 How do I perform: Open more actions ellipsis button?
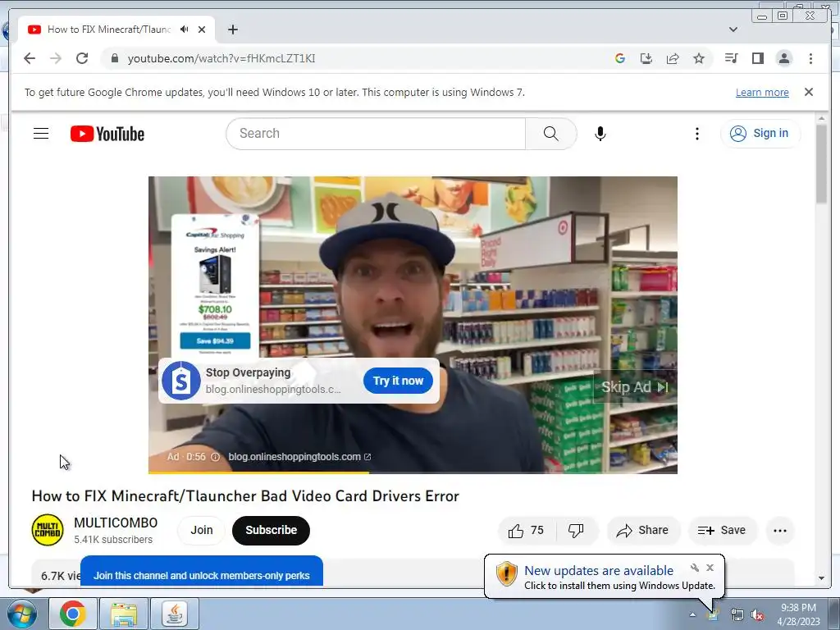coord(780,531)
